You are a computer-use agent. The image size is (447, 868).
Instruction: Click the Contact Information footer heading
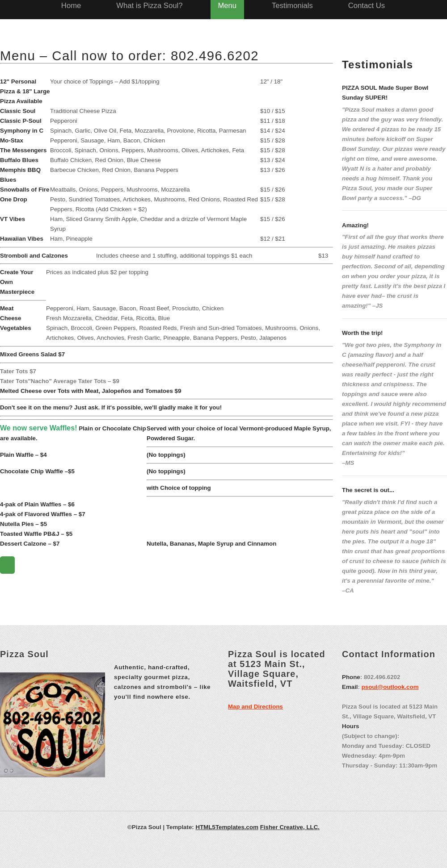tap(388, 654)
